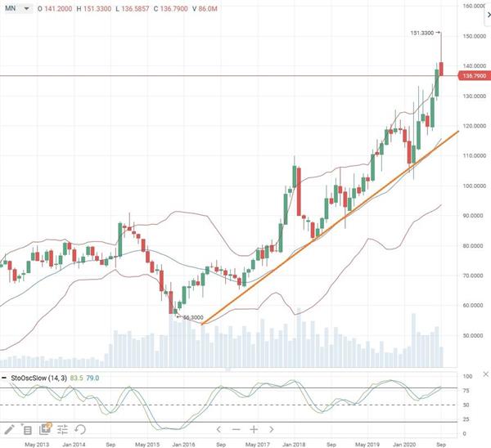Click the 136.7900 current price tag

(474, 76)
